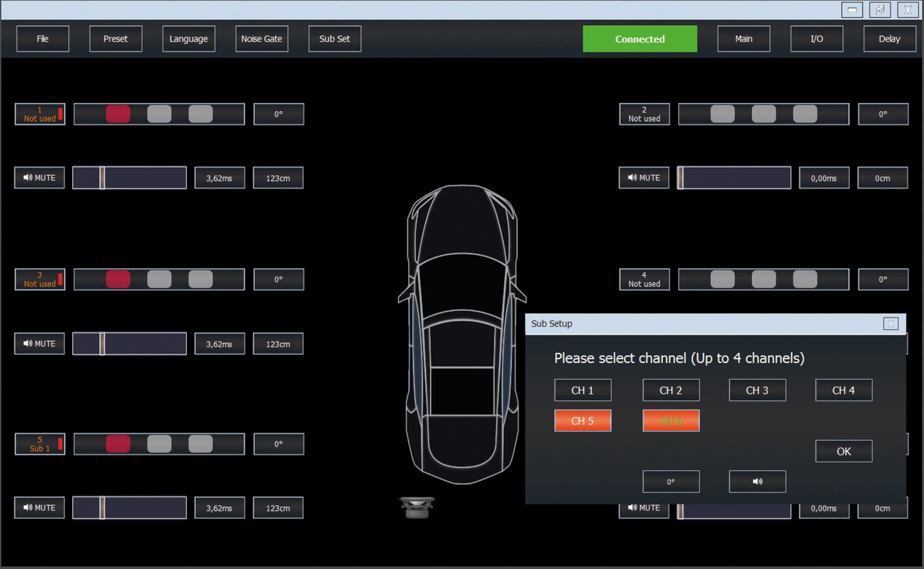Click the Noise Gate button
This screenshot has width=924, height=569.
[261, 39]
